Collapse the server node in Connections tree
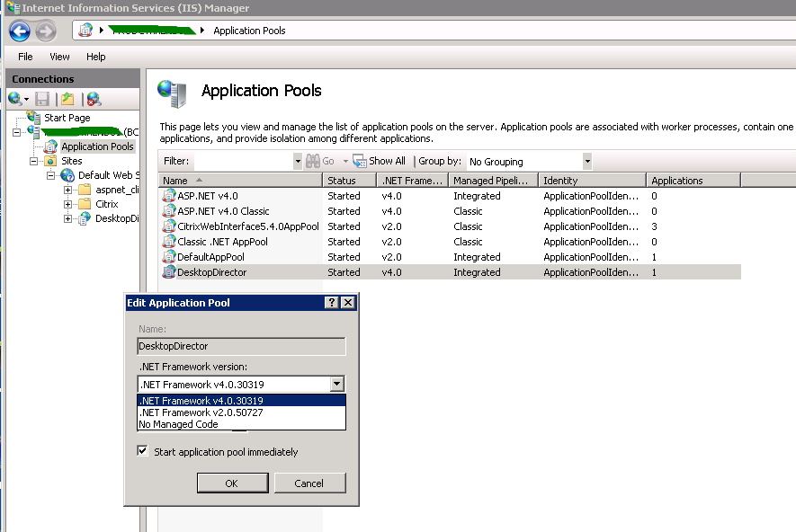Viewport: 796px width, 532px height. (x=17, y=132)
